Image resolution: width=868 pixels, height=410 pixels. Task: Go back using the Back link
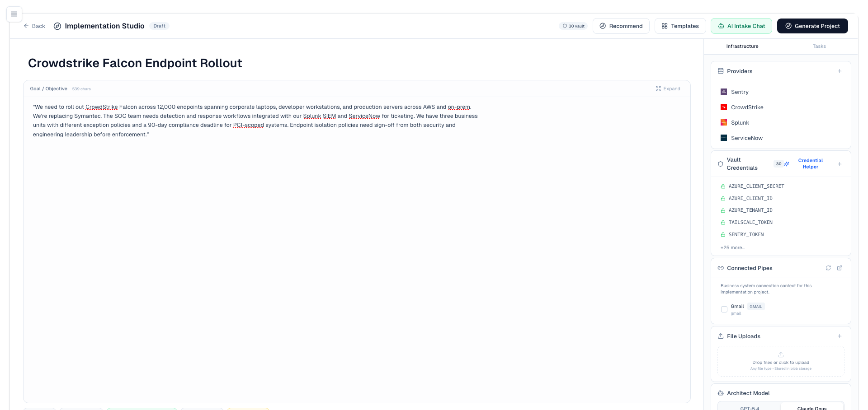(x=34, y=26)
